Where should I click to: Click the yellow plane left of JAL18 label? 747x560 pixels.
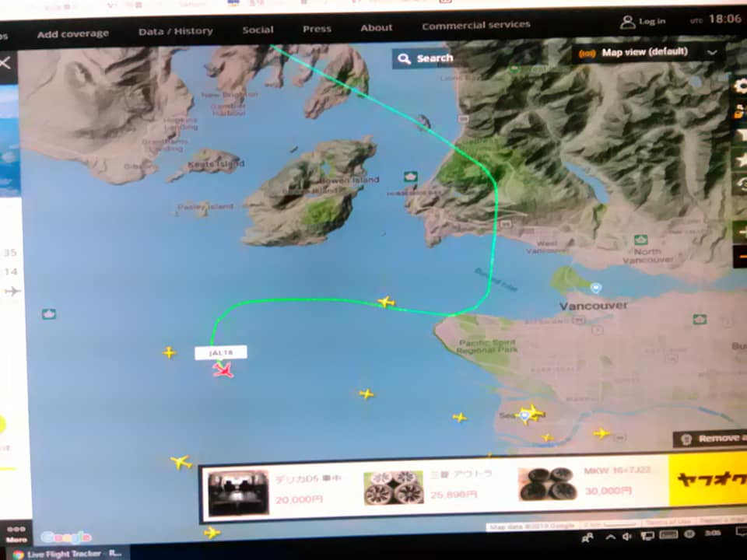pyautogui.click(x=169, y=352)
